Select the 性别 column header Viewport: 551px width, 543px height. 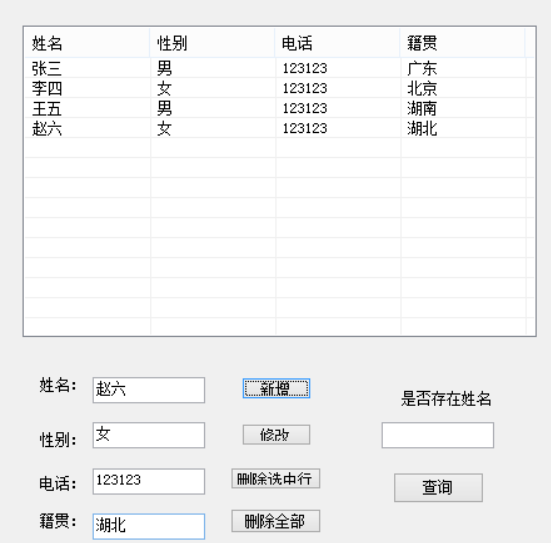[212, 43]
